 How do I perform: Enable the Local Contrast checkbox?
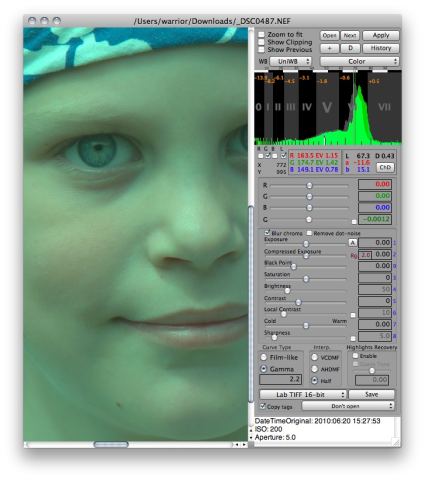pos(353,315)
